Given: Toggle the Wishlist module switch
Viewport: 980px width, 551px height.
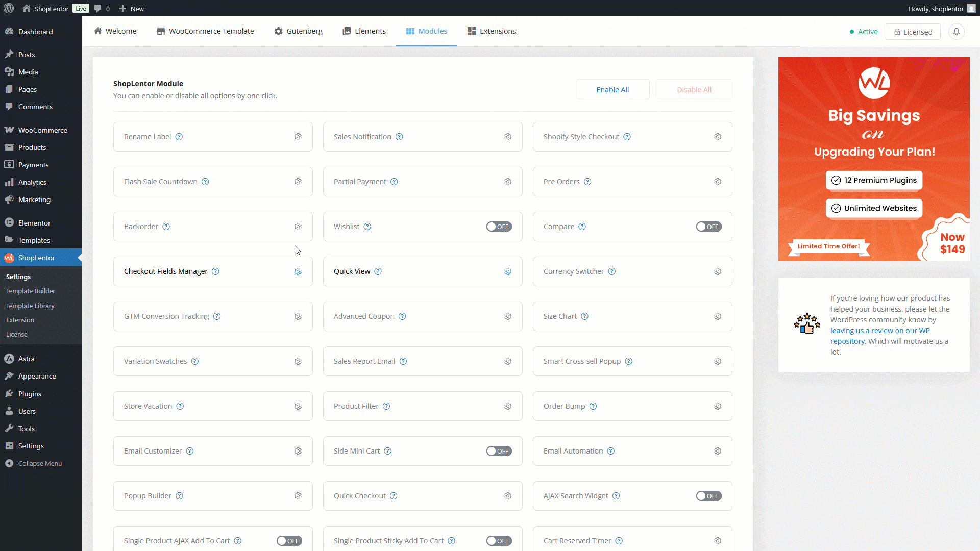Looking at the screenshot, I should point(499,227).
